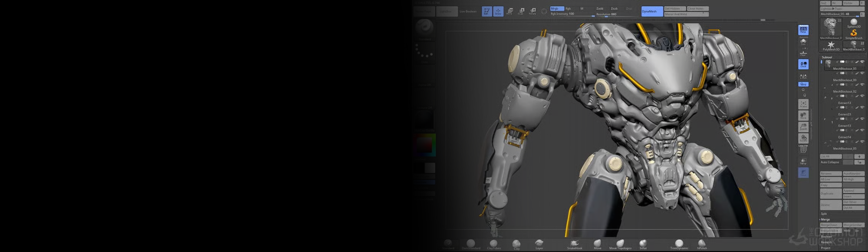
Task: Pick the hPolish brush
Action: click(x=702, y=244)
